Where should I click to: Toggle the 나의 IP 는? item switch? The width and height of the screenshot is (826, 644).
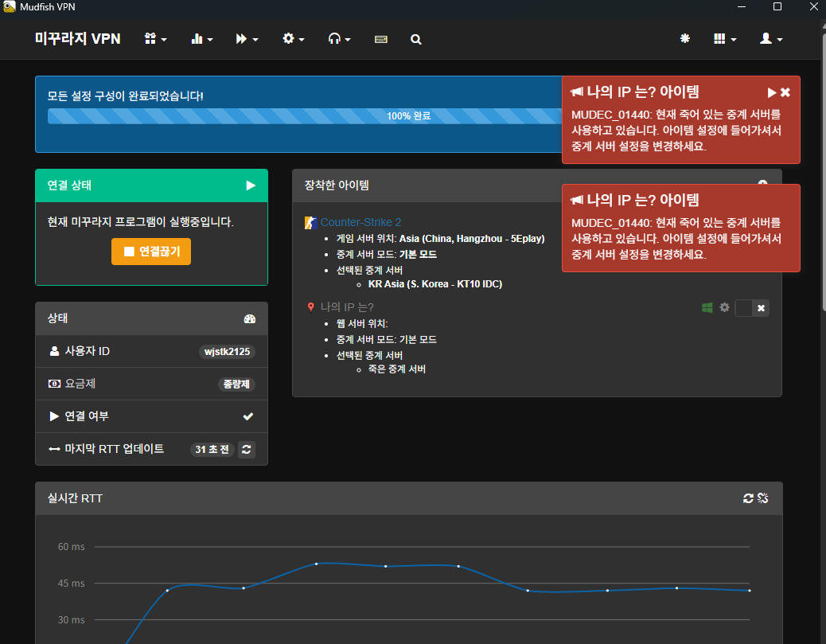pyautogui.click(x=752, y=308)
